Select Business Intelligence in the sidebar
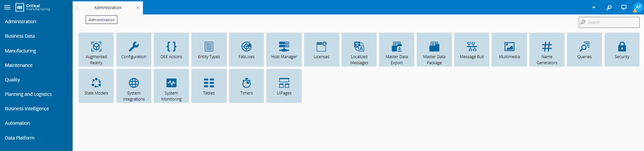 (27, 109)
